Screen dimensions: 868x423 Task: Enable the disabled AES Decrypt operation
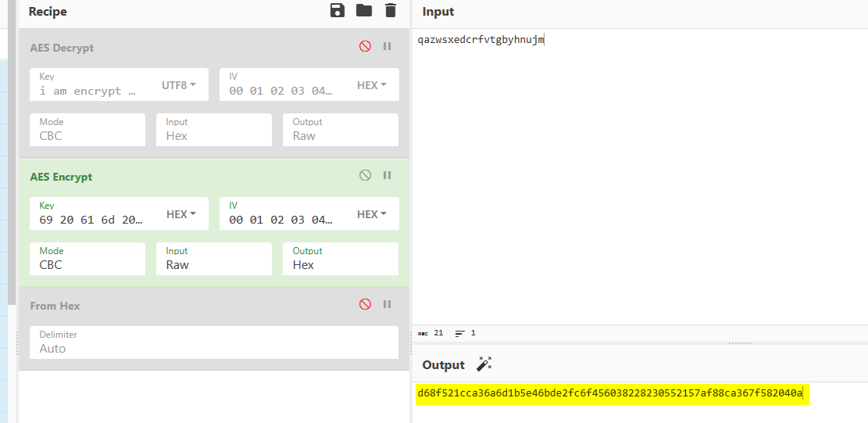click(365, 47)
